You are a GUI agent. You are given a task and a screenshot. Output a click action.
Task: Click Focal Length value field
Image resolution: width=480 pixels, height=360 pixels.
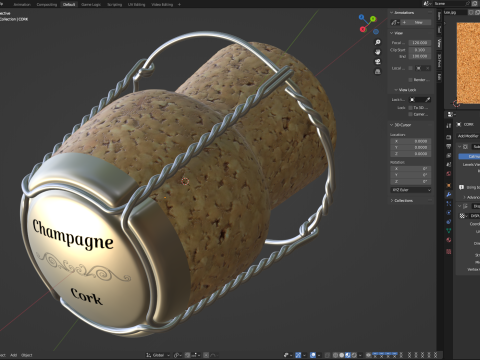coord(420,43)
